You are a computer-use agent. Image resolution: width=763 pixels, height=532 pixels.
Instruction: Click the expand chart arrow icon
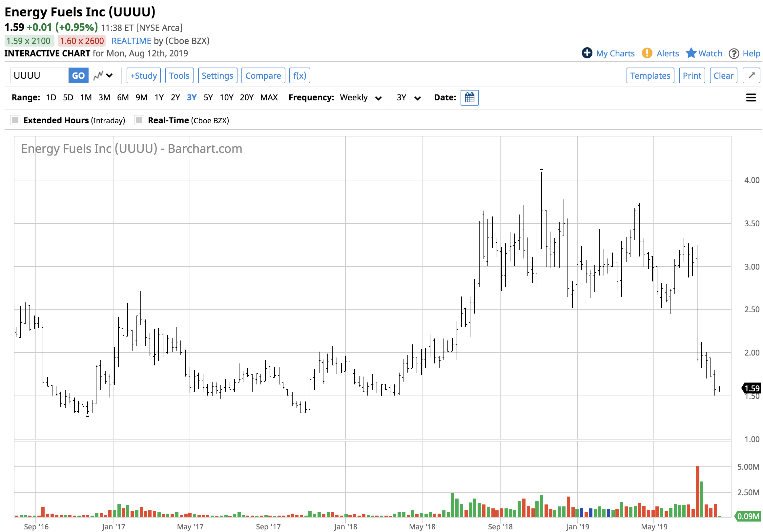tap(751, 75)
